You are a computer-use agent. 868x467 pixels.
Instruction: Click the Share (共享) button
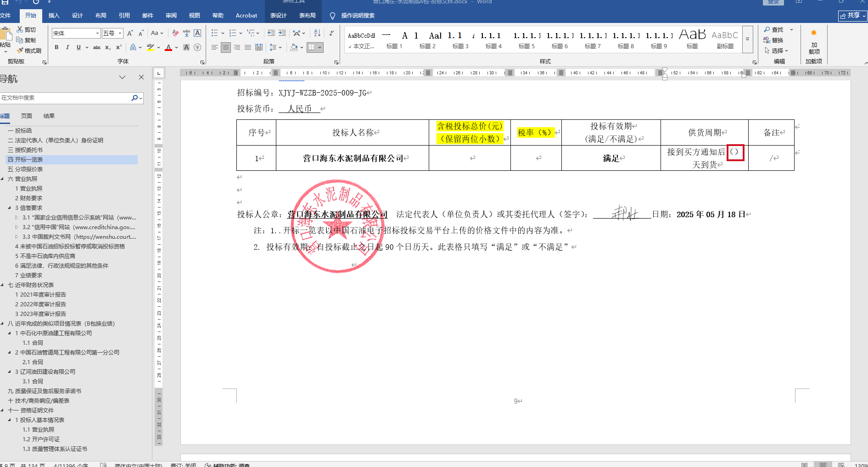point(852,16)
